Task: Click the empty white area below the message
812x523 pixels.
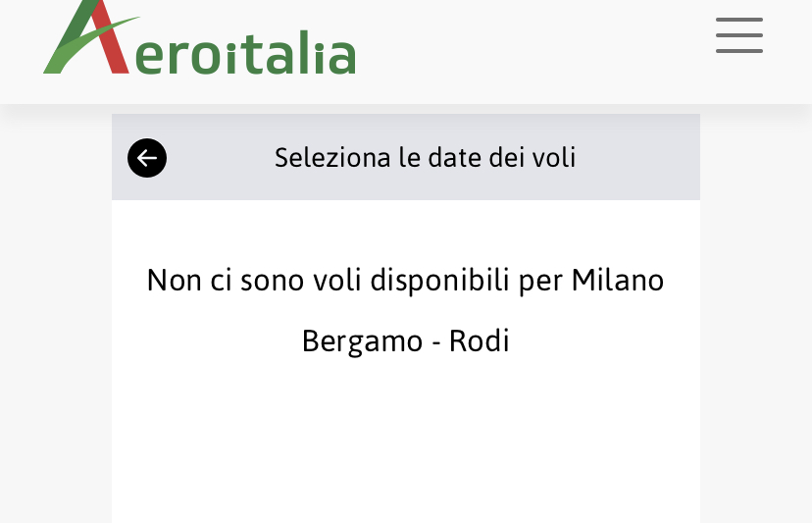Action: pos(405,442)
